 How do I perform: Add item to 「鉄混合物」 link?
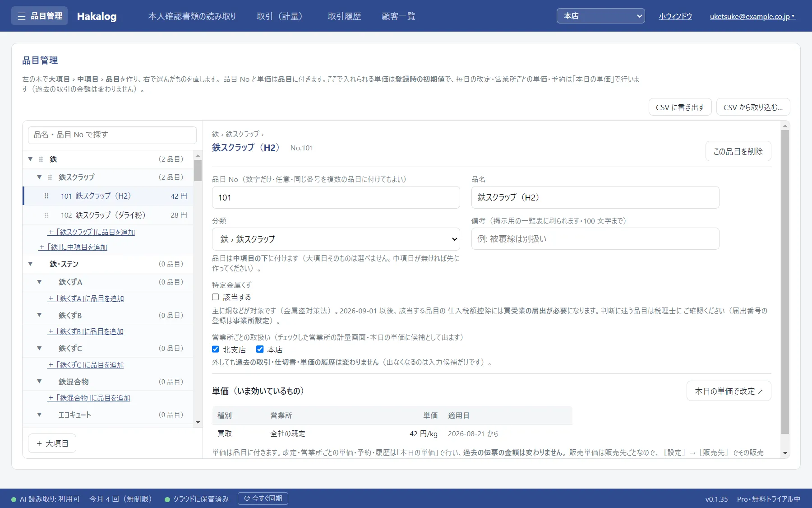point(89,398)
